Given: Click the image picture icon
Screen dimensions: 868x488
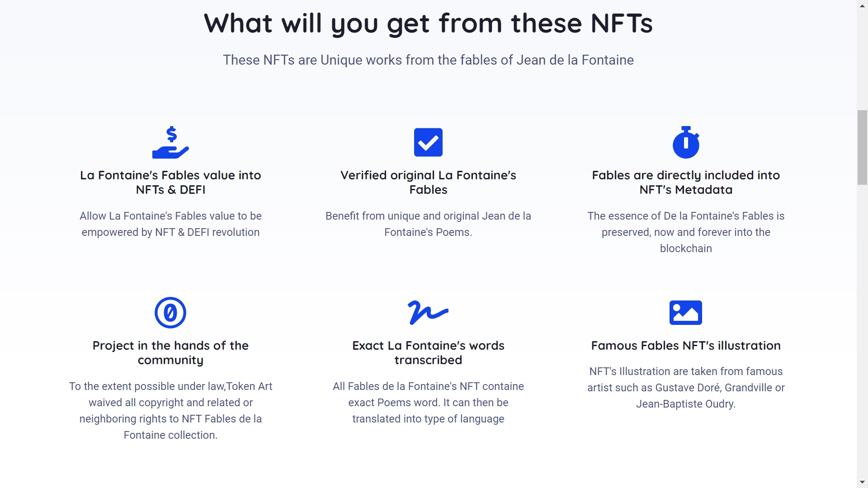Looking at the screenshot, I should (686, 313).
